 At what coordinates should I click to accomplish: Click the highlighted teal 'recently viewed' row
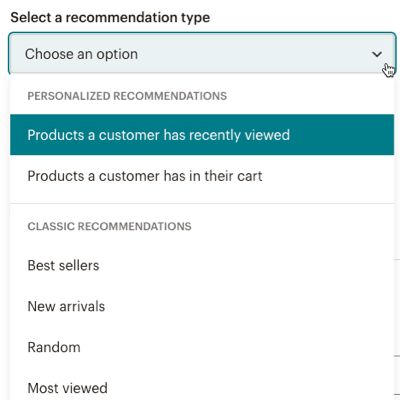point(202,135)
